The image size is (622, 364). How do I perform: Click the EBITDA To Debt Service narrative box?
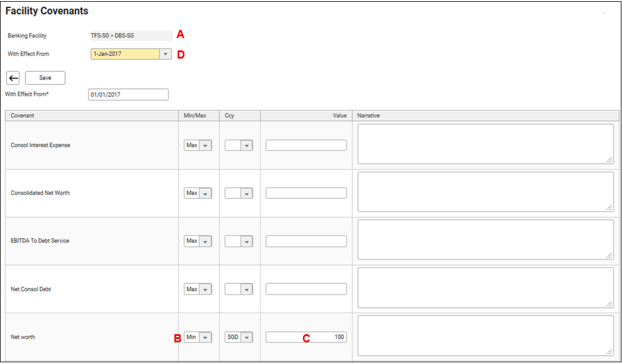click(486, 240)
